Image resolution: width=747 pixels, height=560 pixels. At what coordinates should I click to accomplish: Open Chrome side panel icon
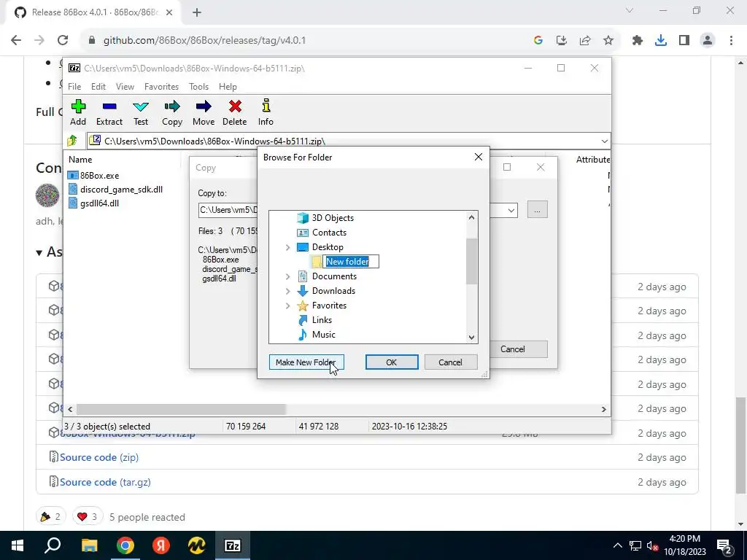tap(684, 41)
